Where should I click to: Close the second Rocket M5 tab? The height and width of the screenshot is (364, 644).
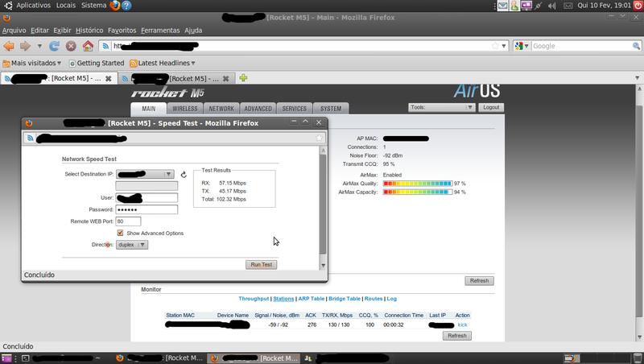click(225, 78)
